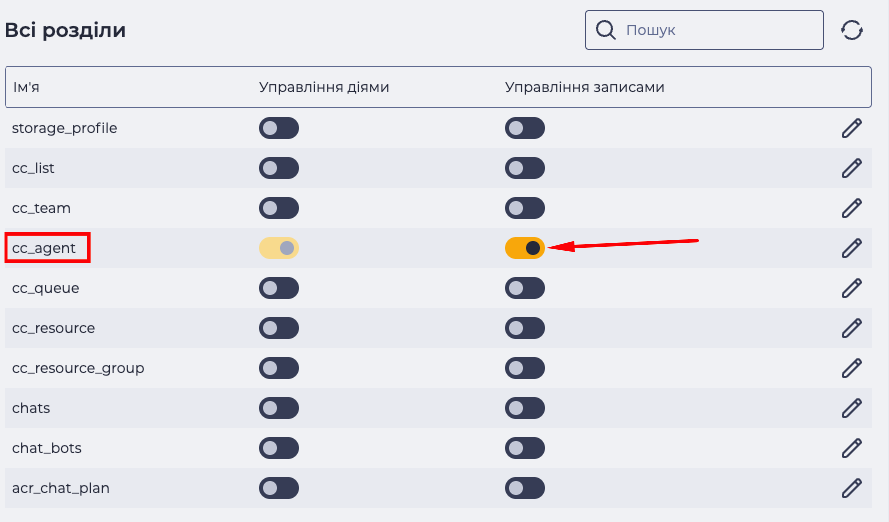Disable the record management toggle for cc_agent

pos(525,248)
